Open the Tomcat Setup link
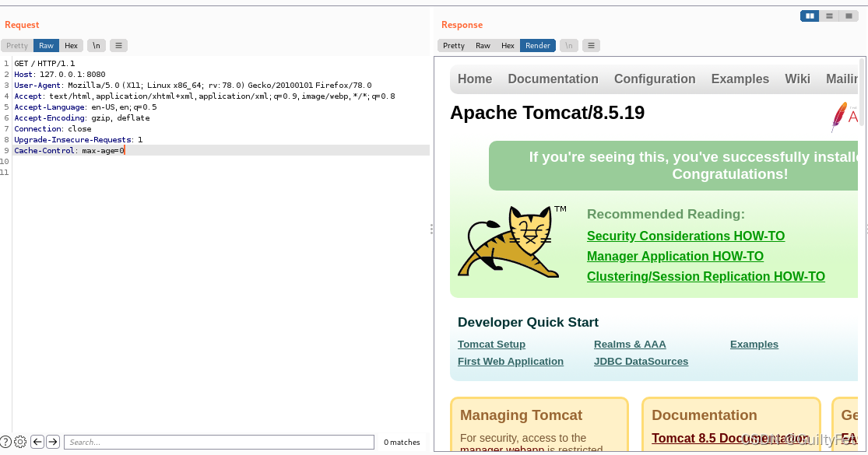This screenshot has width=868, height=455. coord(491,345)
